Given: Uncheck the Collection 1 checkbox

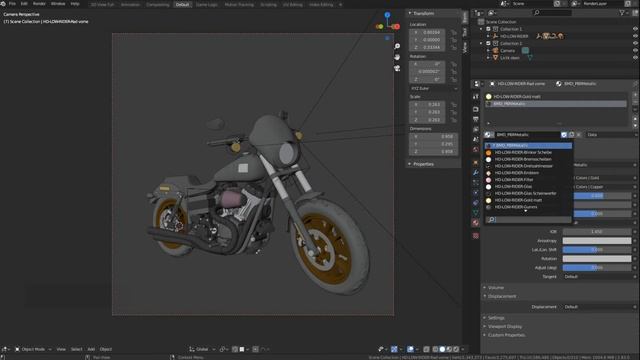Looking at the screenshot, I should pos(488,29).
